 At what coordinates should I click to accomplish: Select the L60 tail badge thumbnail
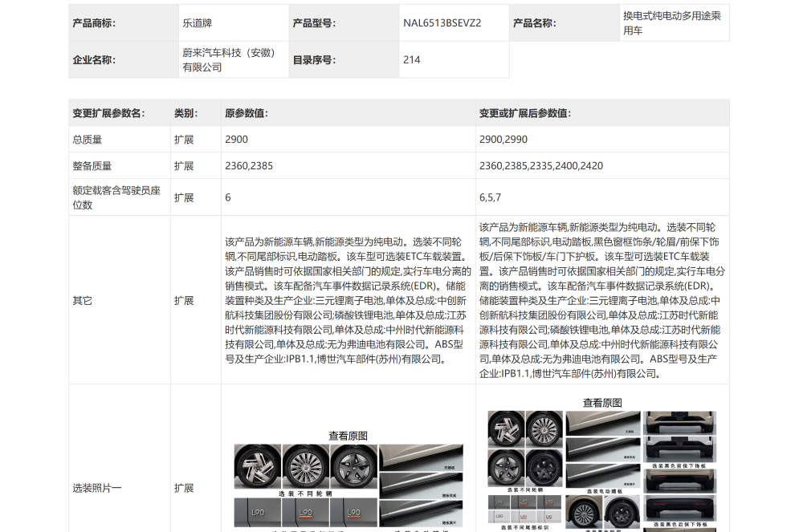[x=498, y=515]
